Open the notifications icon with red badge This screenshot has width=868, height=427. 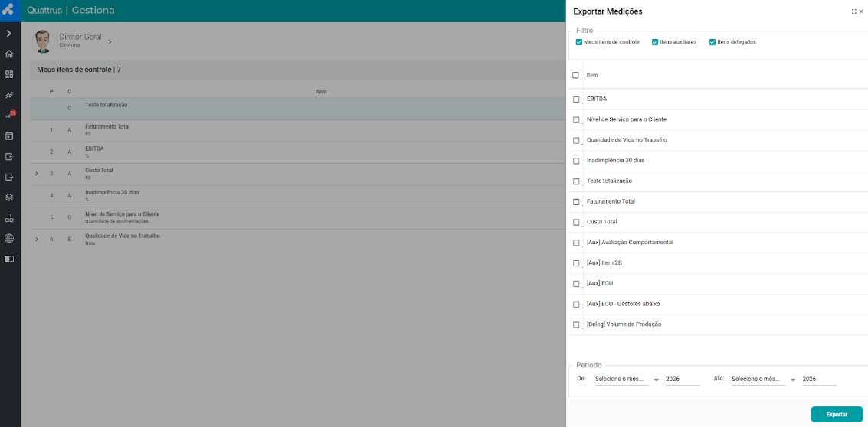9,116
